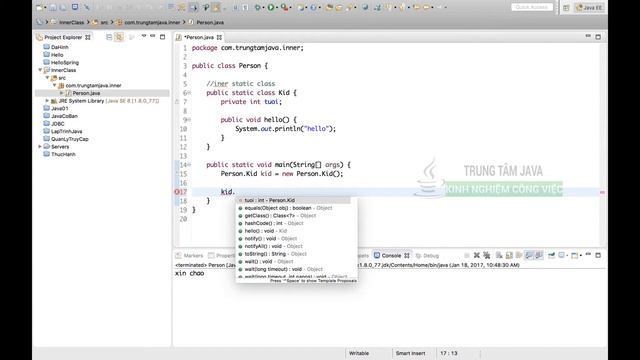Toggle Pin Console icon
The image size is (640, 360).
[551, 256]
